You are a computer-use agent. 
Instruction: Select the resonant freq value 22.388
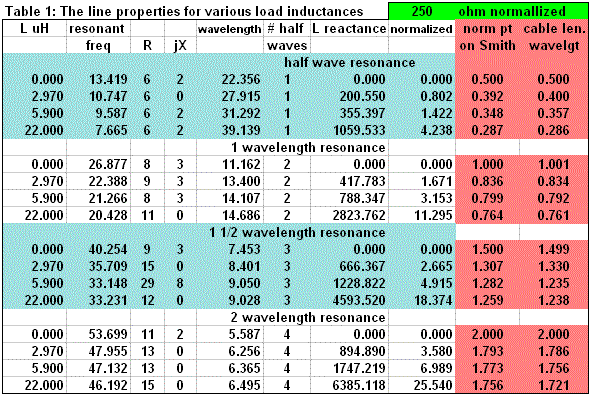[x=108, y=182]
